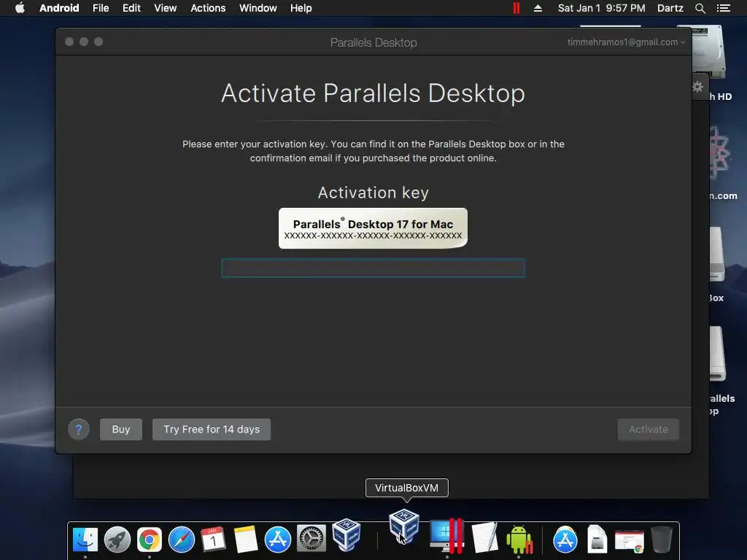The image size is (747, 560).
Task: Open the Android application menu
Action: (x=59, y=8)
